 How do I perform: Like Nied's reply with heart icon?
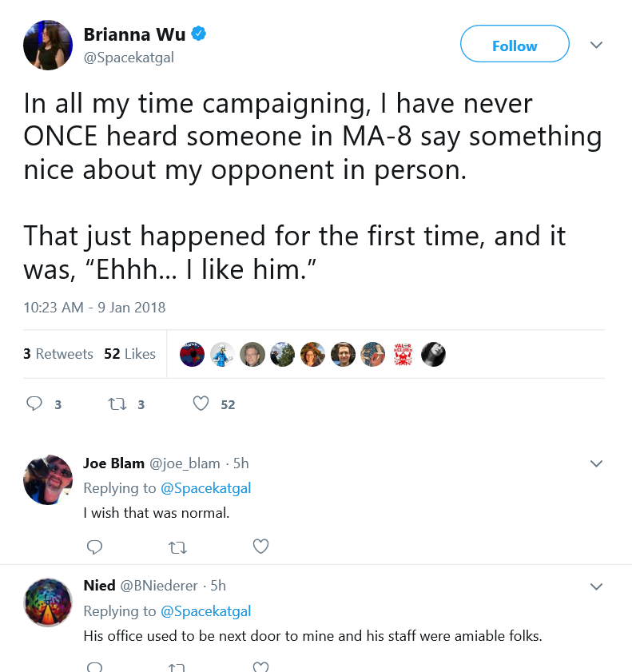click(260, 667)
